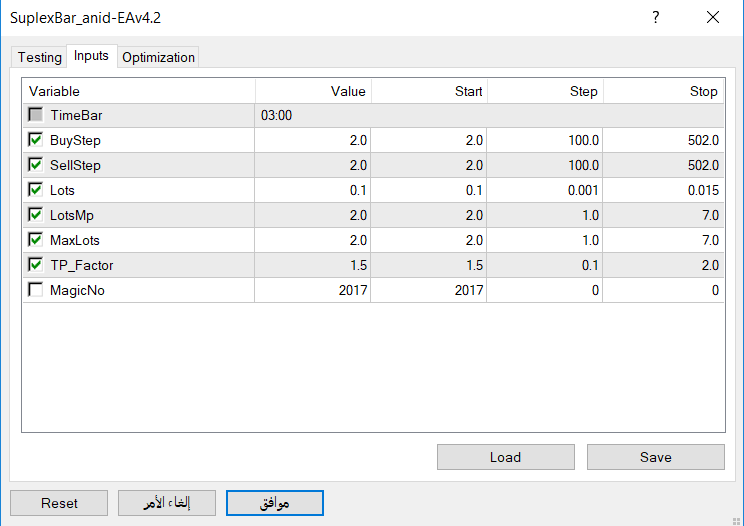Open the Optimization tab
Image resolution: width=744 pixels, height=526 pixels.
point(158,57)
